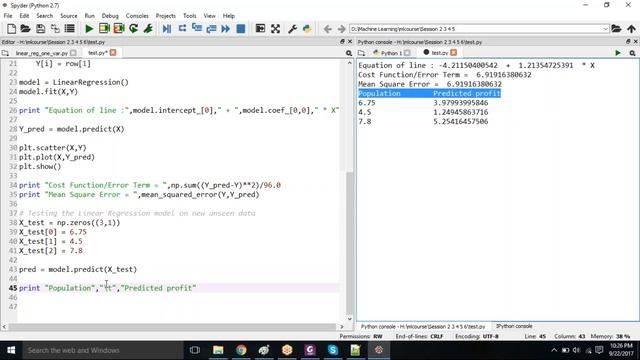Open the Help menu

229,16
